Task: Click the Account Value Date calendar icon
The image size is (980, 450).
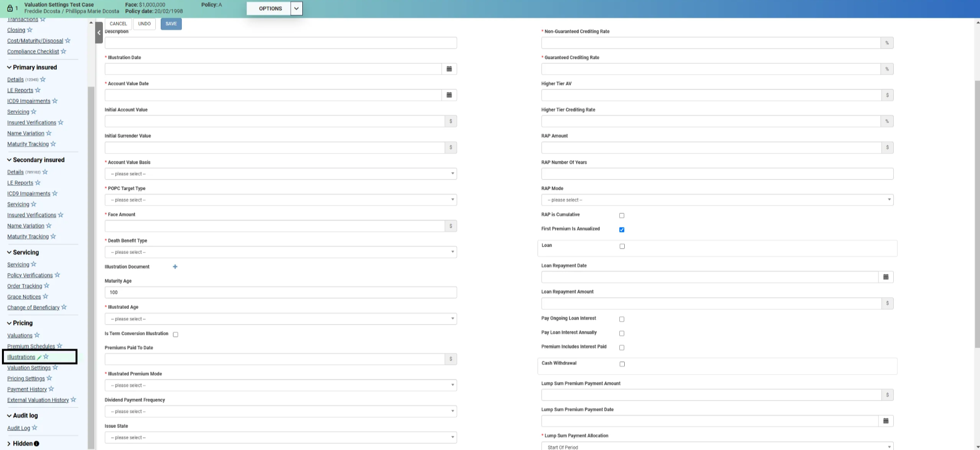Action: click(449, 95)
